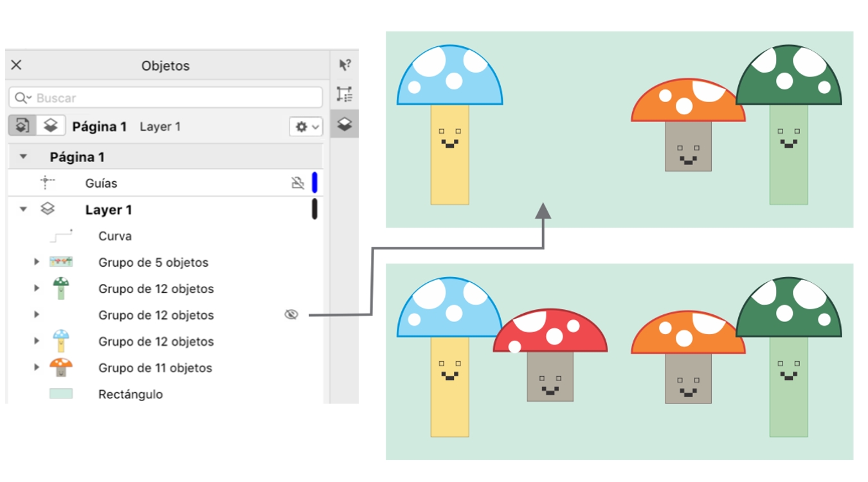The width and height of the screenshot is (868, 482).
Task: Close the Objetos docker panel
Action: tap(17, 65)
